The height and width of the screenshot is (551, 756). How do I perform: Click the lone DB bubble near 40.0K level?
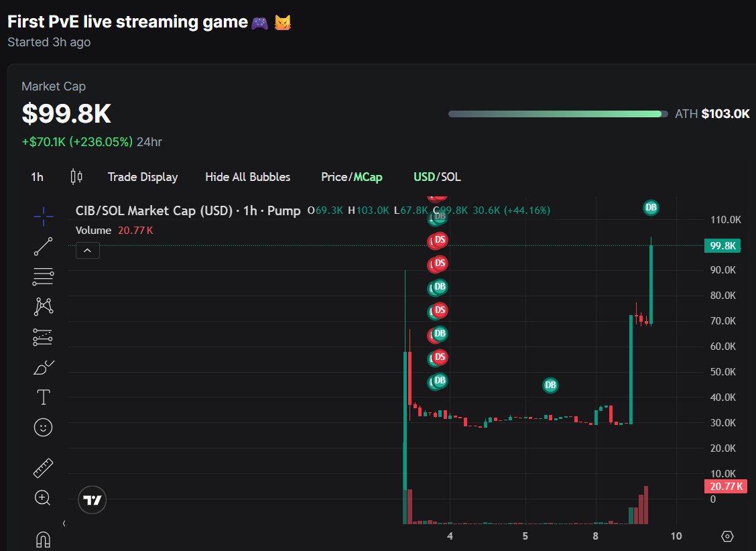551,385
